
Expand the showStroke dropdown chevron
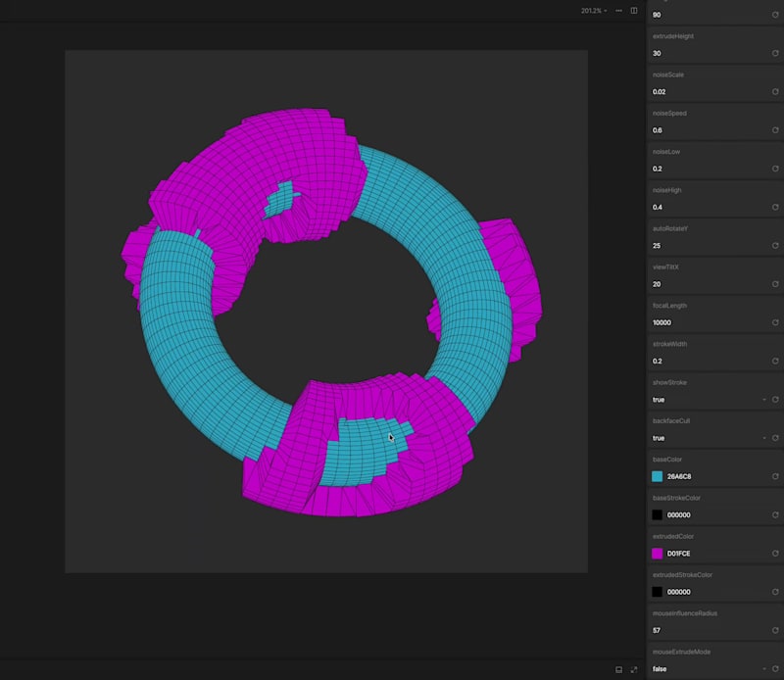pos(763,399)
